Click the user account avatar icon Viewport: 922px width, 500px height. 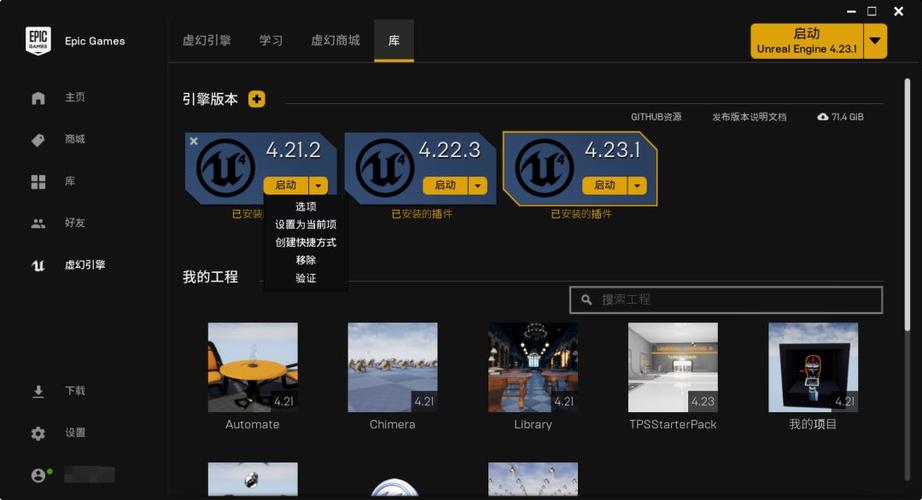(x=38, y=475)
